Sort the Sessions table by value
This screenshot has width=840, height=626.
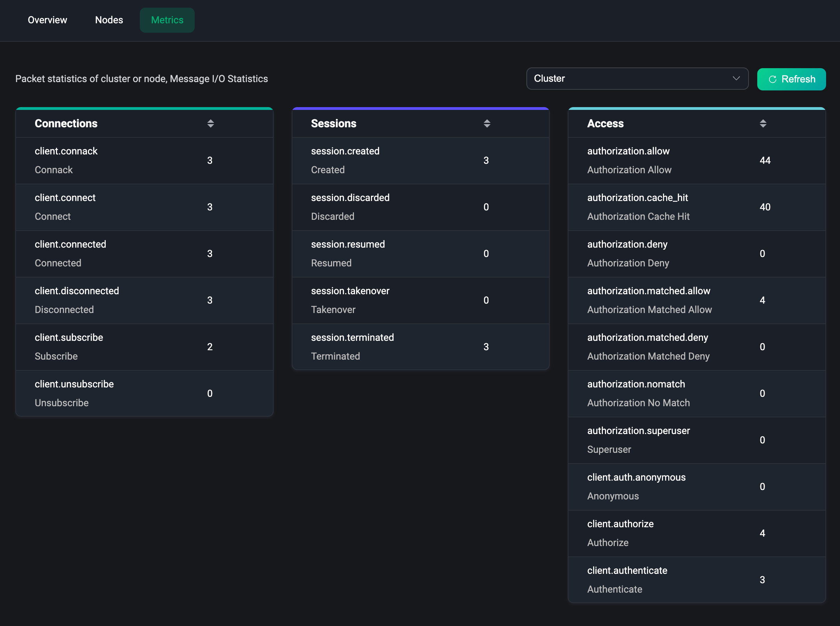tap(487, 123)
